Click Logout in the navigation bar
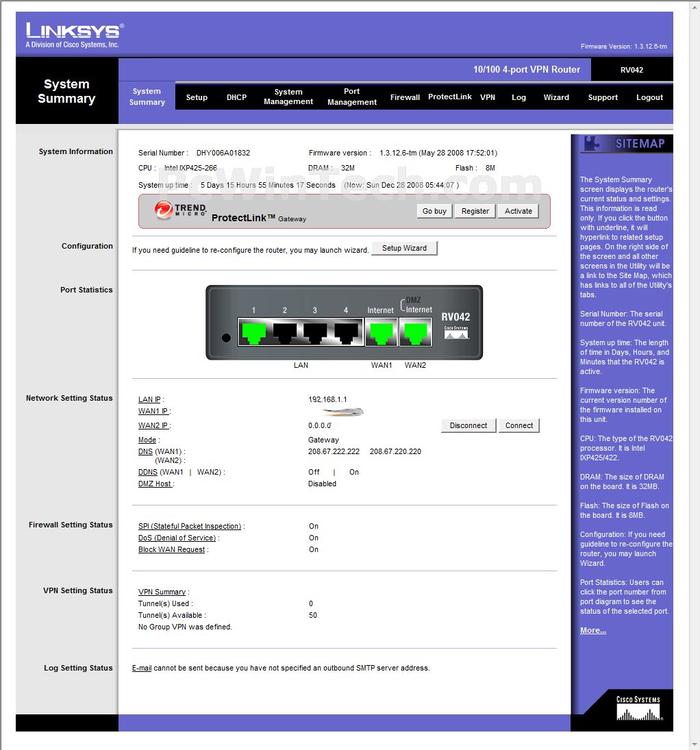Viewport: 700px width, 750px height. pyautogui.click(x=649, y=97)
